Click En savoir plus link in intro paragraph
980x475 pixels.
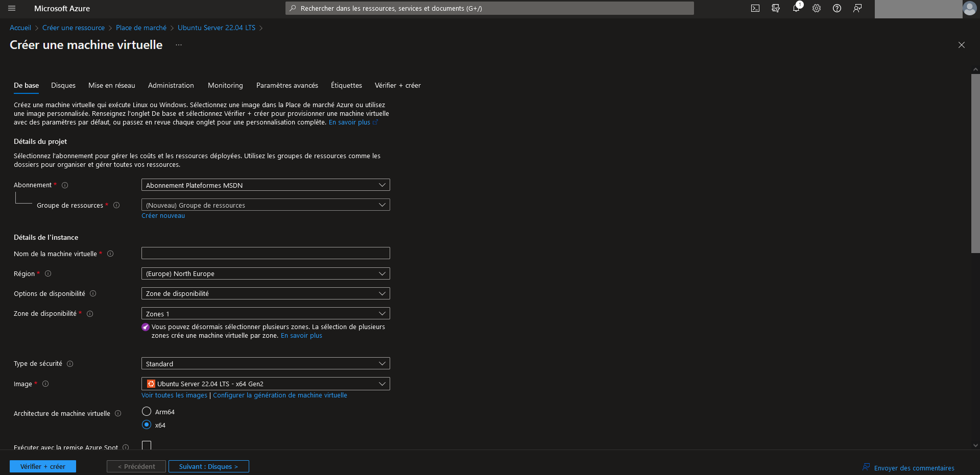(349, 122)
